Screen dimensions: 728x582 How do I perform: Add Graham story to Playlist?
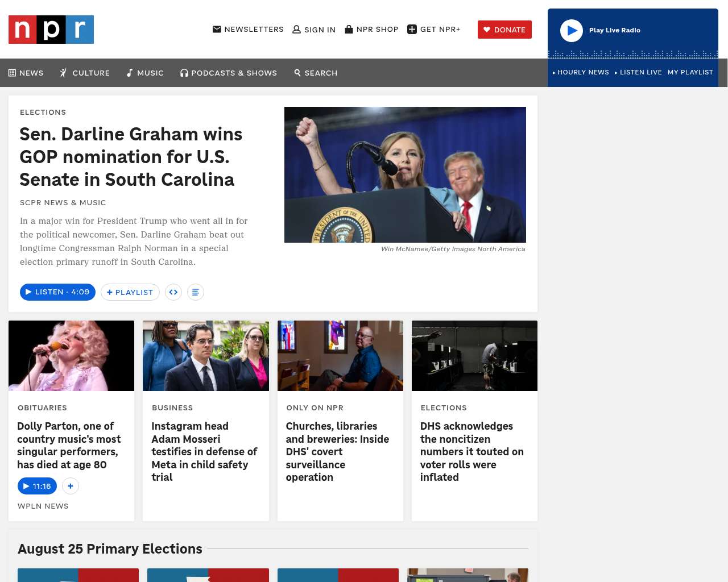pyautogui.click(x=130, y=292)
